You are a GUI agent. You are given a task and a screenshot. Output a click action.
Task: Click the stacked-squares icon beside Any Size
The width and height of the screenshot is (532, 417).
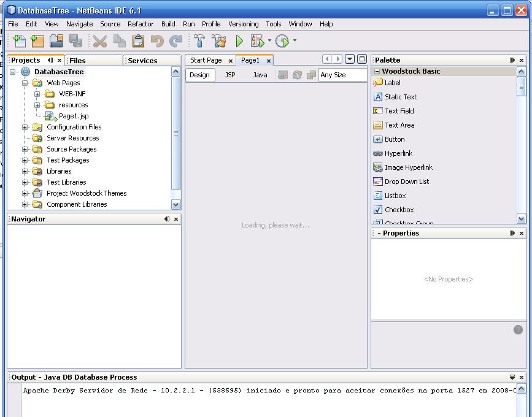pyautogui.click(x=311, y=75)
